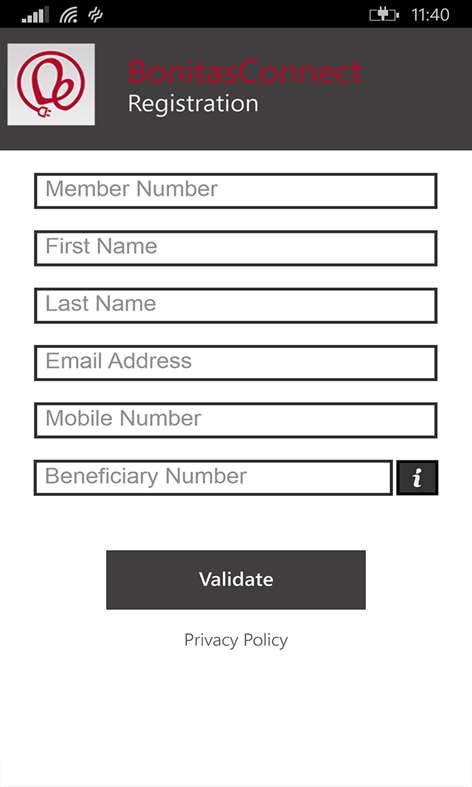The image size is (472, 787).
Task: Tap the signal strength bars icon
Action: 35,15
